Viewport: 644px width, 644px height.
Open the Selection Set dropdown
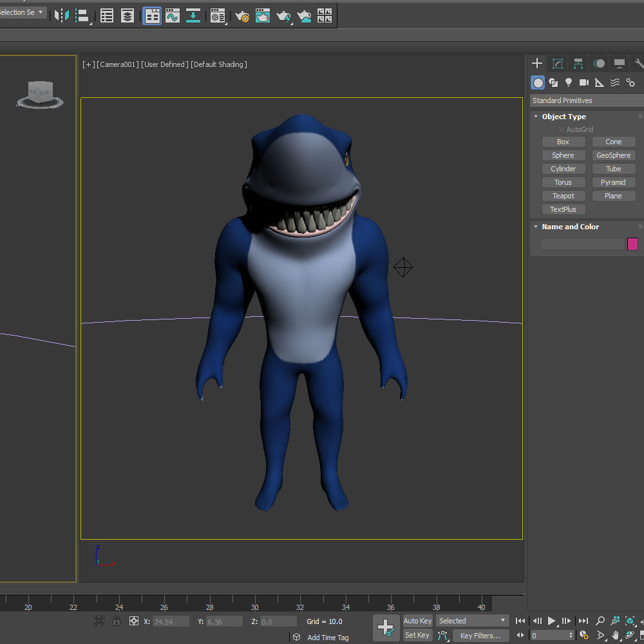point(23,12)
